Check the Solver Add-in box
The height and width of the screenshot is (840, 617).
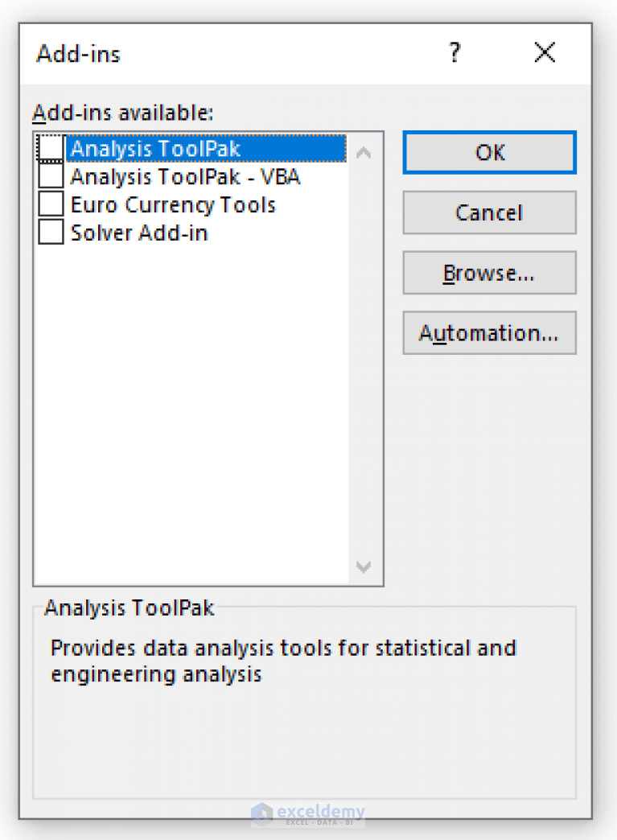pos(50,232)
